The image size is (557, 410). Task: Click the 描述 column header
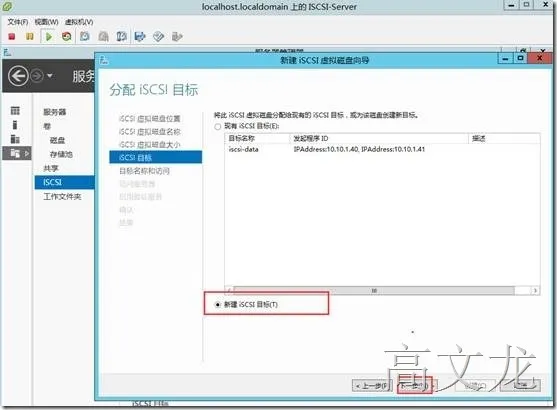(x=504, y=138)
